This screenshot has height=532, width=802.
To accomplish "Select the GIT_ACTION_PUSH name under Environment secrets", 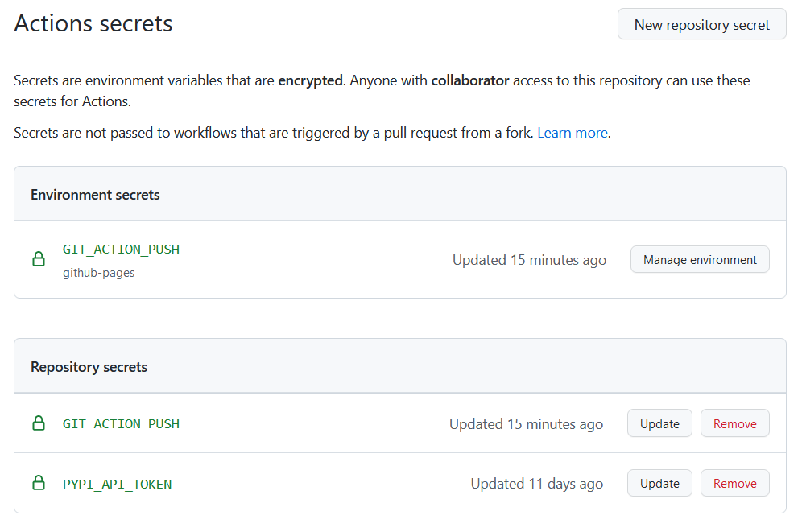I will 121,250.
